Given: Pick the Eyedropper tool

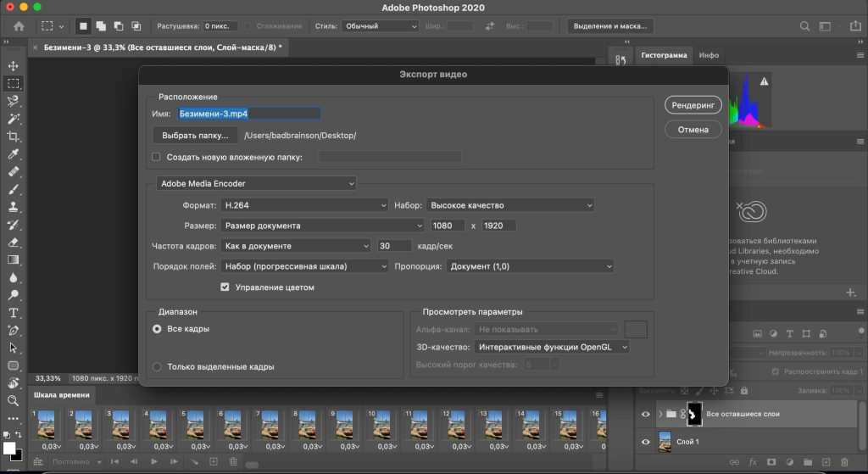Looking at the screenshot, I should click(x=13, y=155).
